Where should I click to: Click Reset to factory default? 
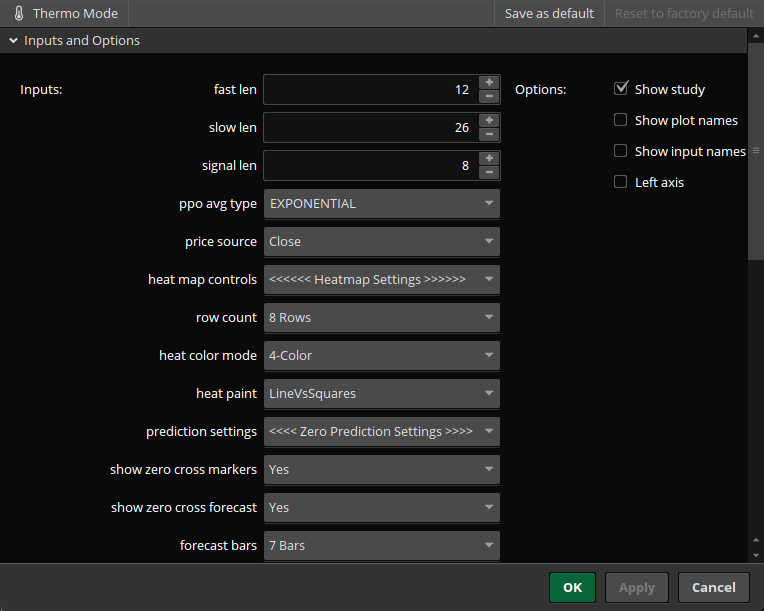point(684,14)
